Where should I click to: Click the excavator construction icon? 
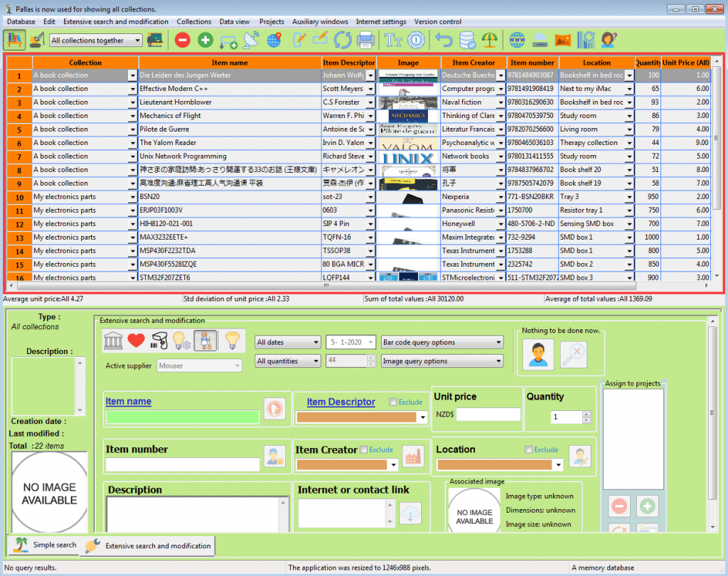(x=37, y=40)
